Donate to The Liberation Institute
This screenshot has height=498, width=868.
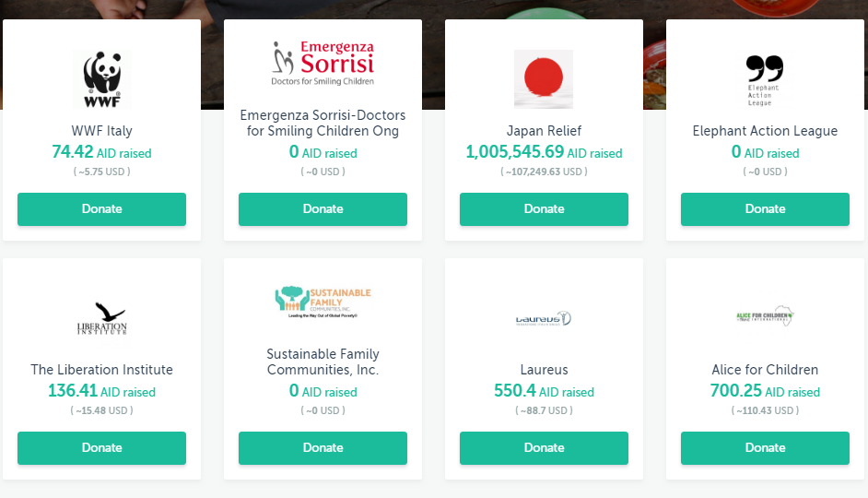click(101, 448)
